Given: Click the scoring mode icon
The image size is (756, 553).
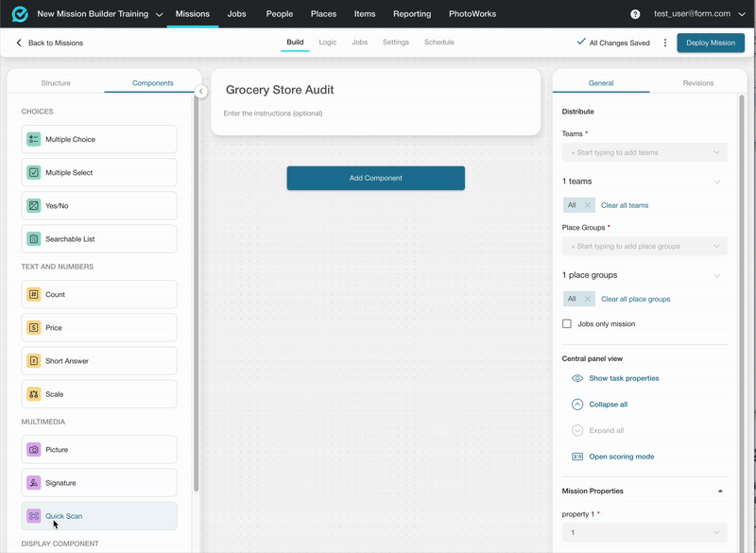Looking at the screenshot, I should 577,457.
